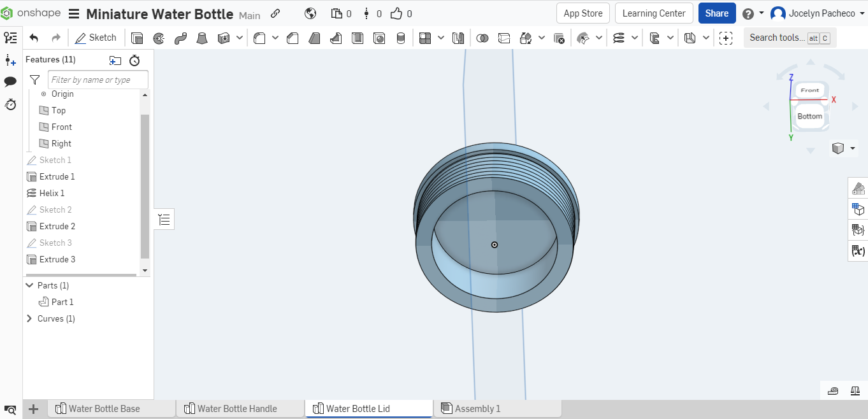Viewport: 868px width, 419px height.
Task: Select the Water Bottle Lid tab
Action: coord(370,409)
